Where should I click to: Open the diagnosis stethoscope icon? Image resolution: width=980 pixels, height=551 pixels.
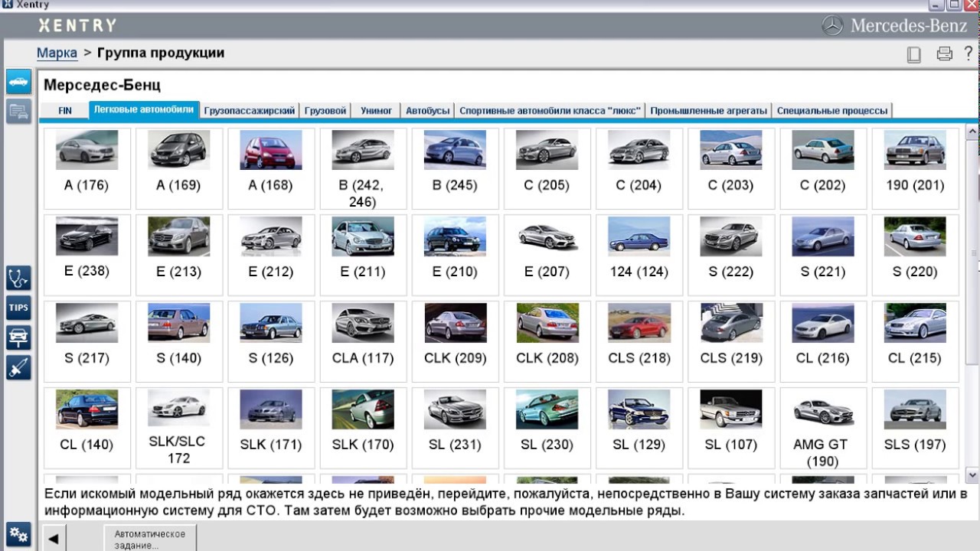point(18,278)
